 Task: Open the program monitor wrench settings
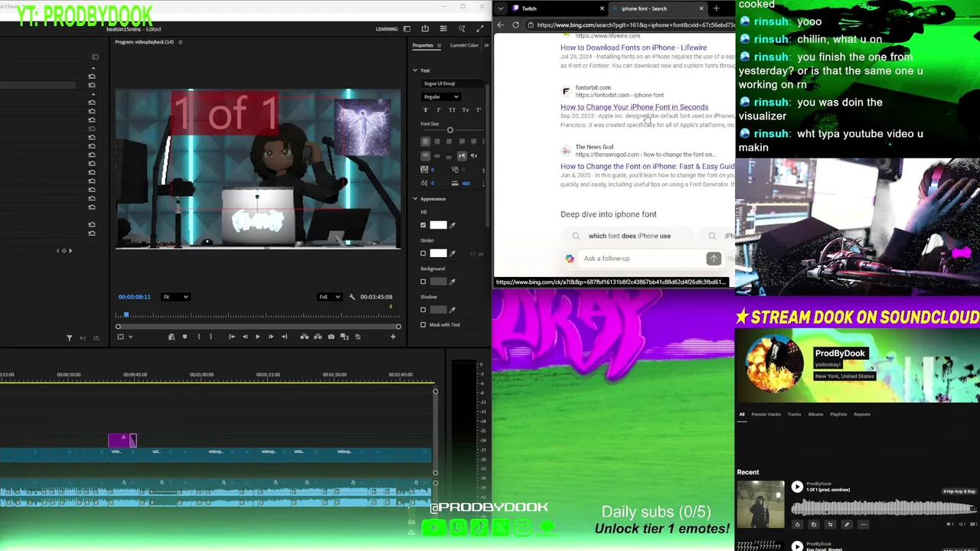point(352,297)
